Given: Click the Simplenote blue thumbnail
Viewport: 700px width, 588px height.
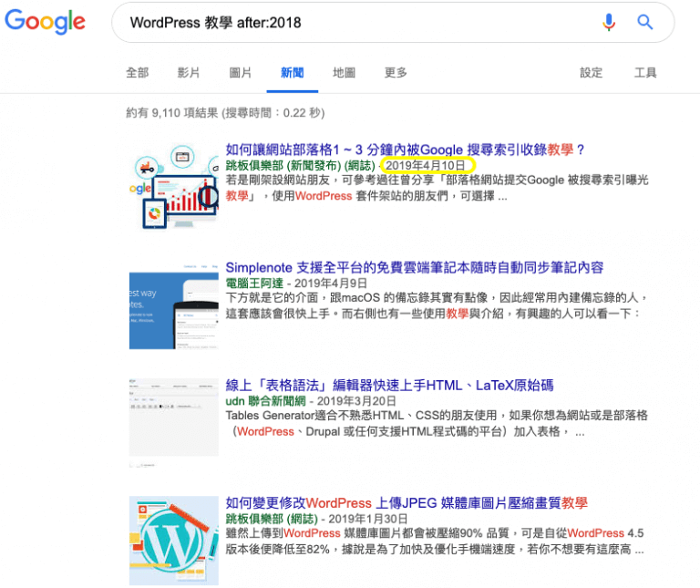Looking at the screenshot, I should (x=174, y=305).
